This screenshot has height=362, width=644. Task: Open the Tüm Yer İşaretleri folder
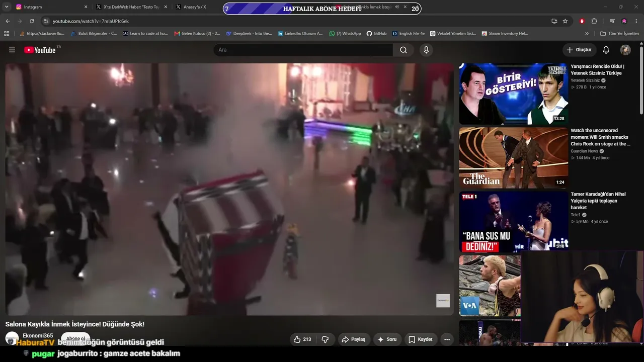pos(619,34)
